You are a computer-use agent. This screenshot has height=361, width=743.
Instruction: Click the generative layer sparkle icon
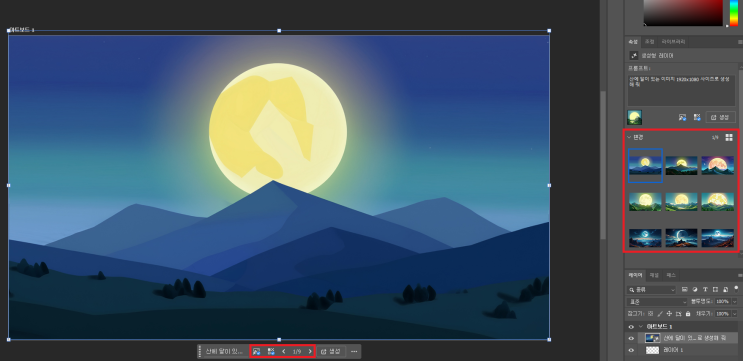(x=634, y=55)
